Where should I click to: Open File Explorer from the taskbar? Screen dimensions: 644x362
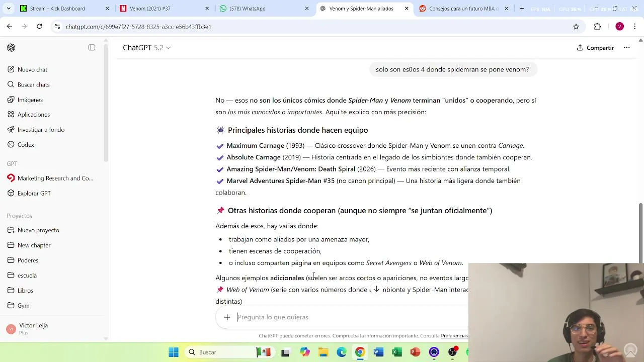click(x=323, y=352)
